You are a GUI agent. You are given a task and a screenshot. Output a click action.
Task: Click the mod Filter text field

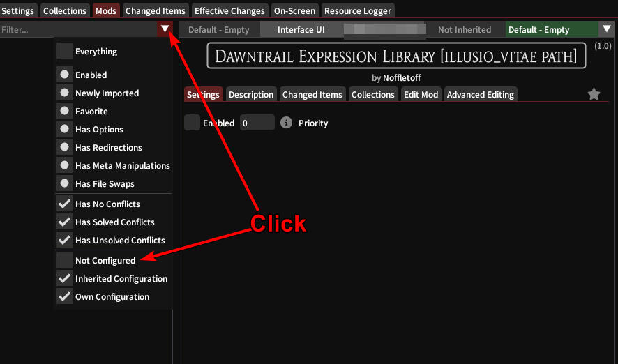coord(78,29)
